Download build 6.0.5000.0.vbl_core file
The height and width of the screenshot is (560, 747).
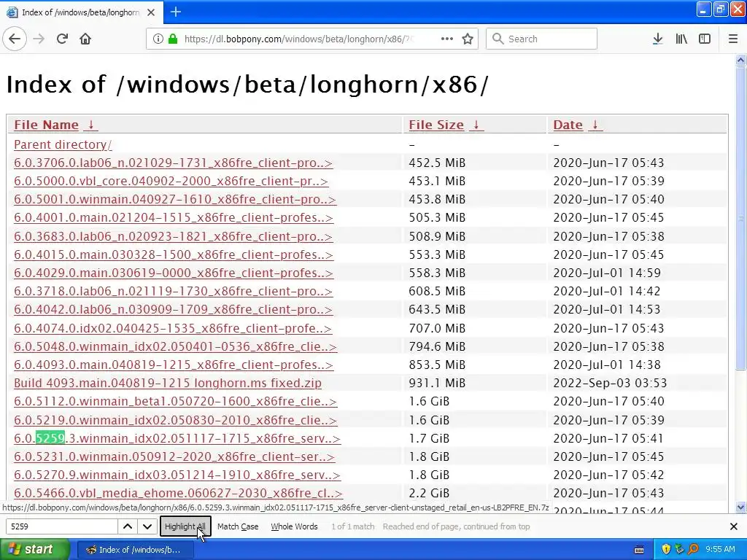point(171,181)
